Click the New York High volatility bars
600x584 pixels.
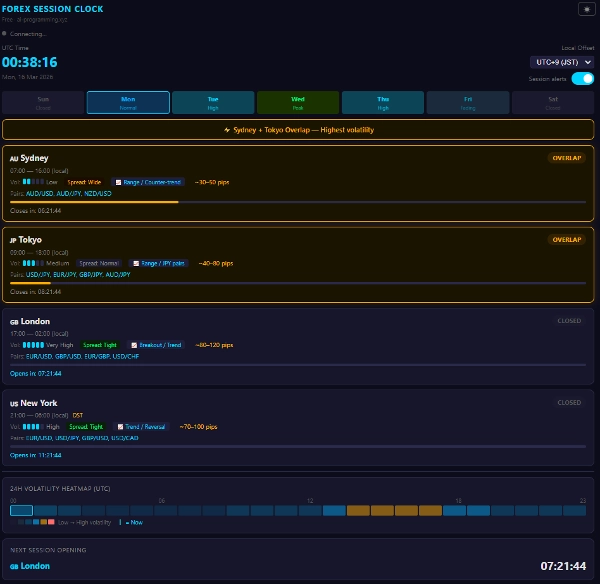[33, 427]
